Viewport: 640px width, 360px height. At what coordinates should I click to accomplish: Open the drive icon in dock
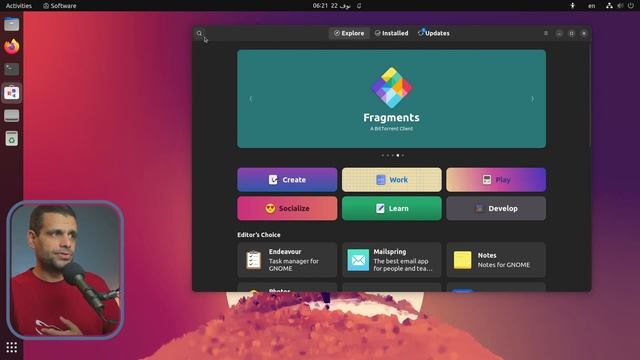pos(11,116)
